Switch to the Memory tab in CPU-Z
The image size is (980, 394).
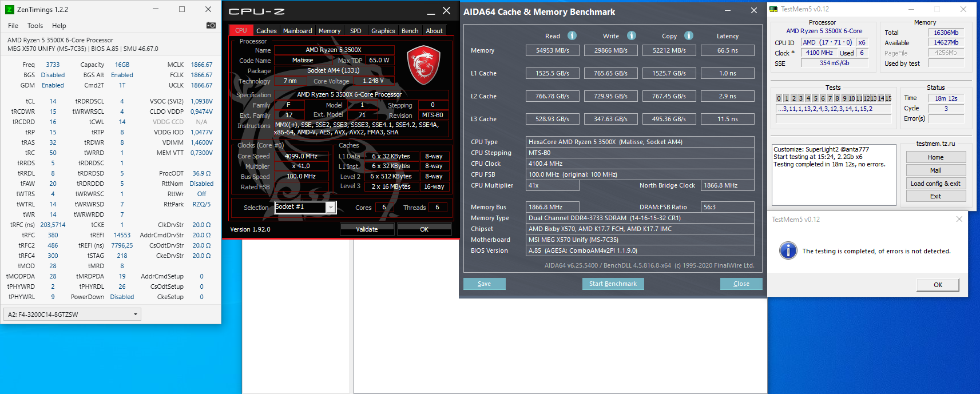coord(330,31)
